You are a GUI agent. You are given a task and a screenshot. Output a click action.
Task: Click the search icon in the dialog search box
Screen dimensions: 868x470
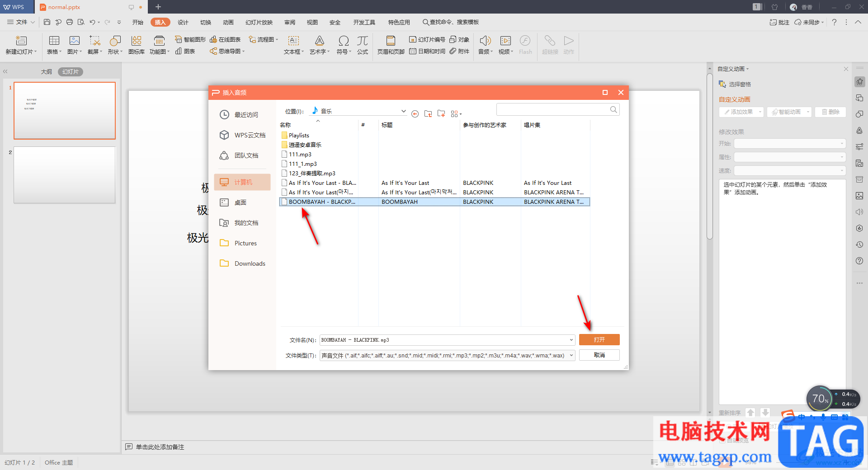613,109
